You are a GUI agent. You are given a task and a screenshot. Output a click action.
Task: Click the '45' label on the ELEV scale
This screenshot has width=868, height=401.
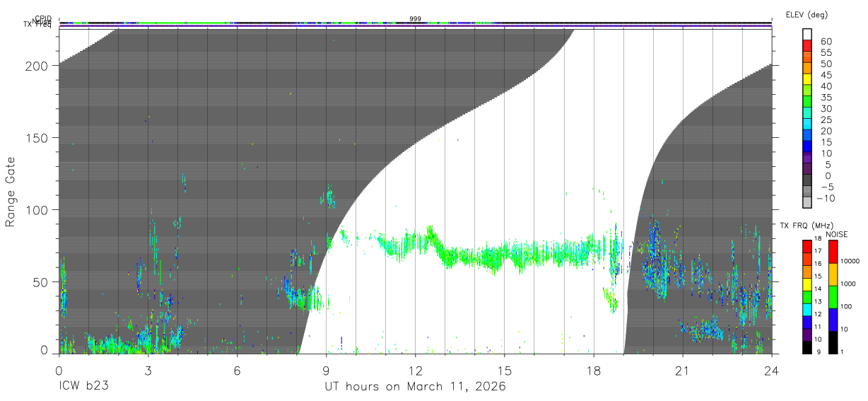tap(826, 75)
